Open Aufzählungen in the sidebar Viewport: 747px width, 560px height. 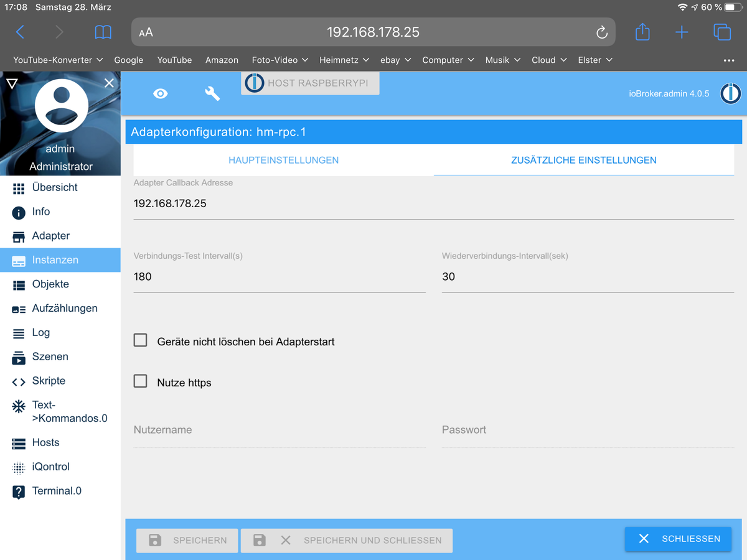point(60,309)
